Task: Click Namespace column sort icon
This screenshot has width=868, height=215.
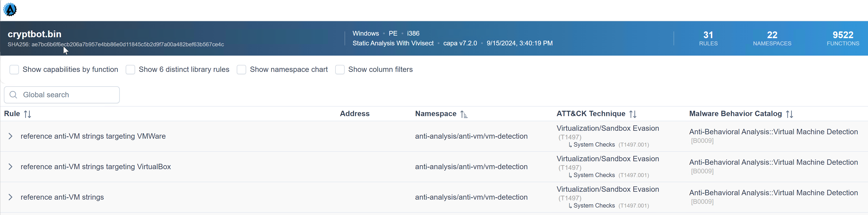Action: (x=464, y=114)
